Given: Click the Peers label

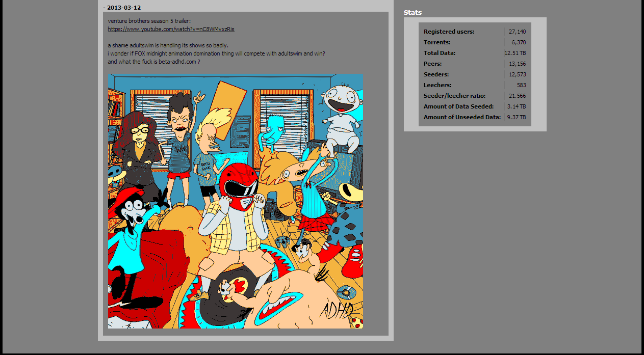Looking at the screenshot, I should pyautogui.click(x=433, y=64).
